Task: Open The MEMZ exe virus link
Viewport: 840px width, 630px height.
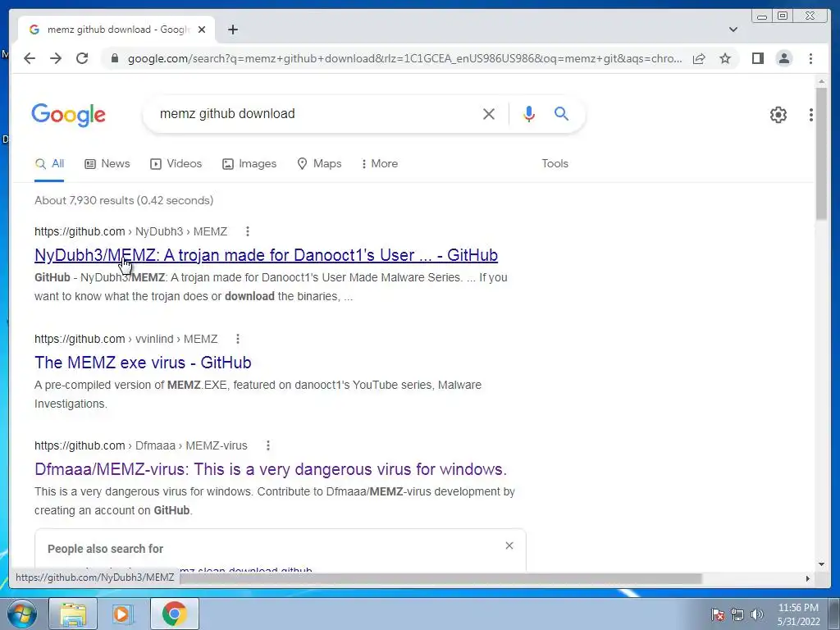Action: click(x=143, y=363)
